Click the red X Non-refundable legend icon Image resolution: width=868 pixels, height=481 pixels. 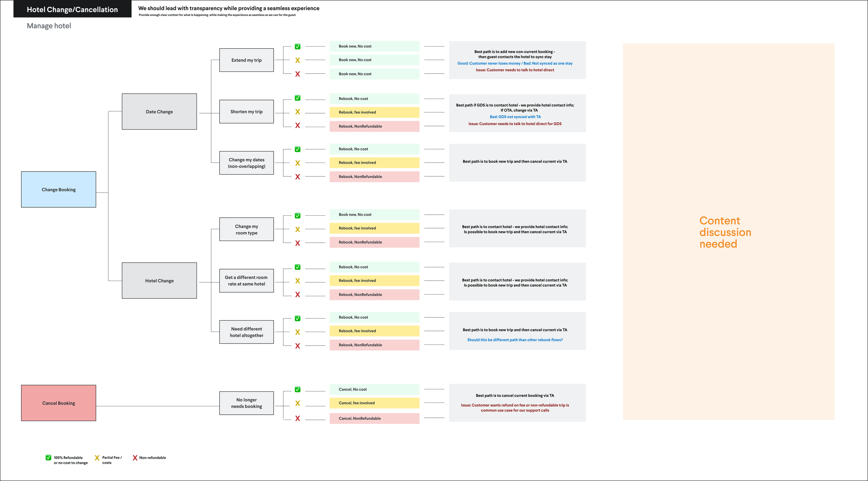click(x=135, y=458)
